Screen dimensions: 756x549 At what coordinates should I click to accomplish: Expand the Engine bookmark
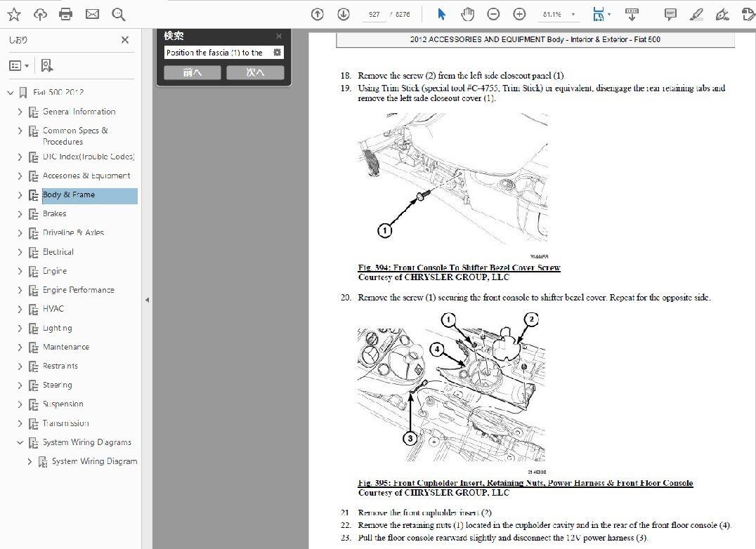(20, 271)
